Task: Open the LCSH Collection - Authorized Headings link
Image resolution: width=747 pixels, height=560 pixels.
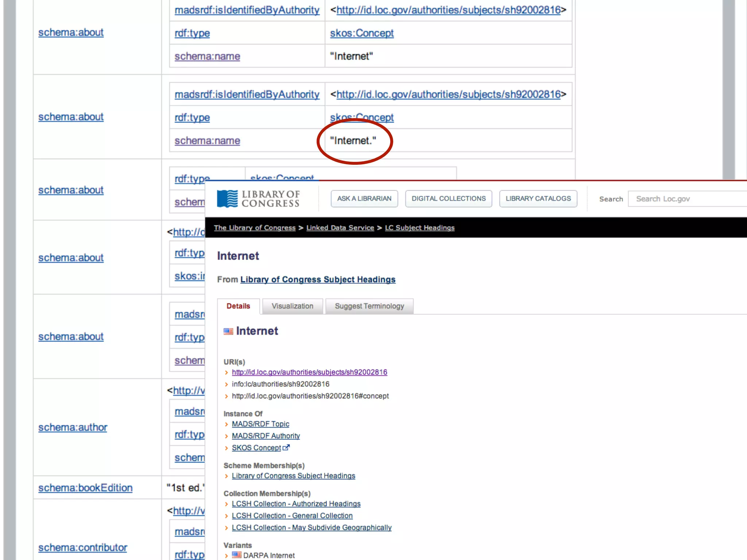Action: point(296,504)
